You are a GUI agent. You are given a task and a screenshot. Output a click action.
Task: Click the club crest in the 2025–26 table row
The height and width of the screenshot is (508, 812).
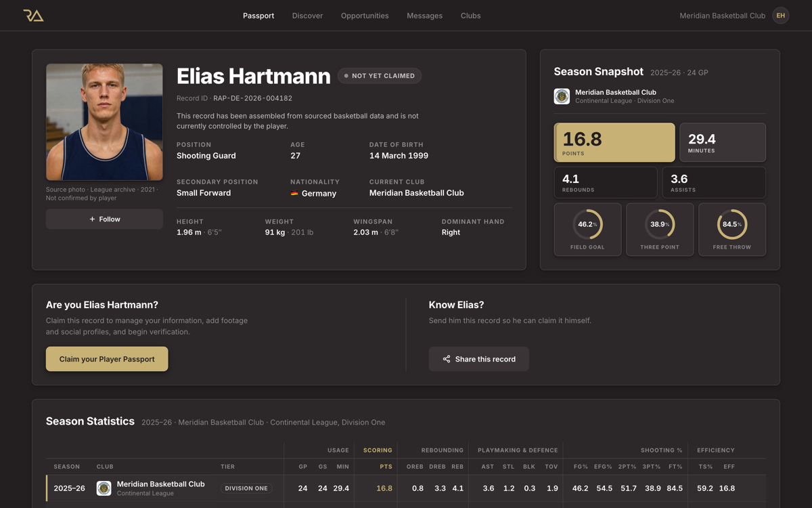[x=104, y=488]
